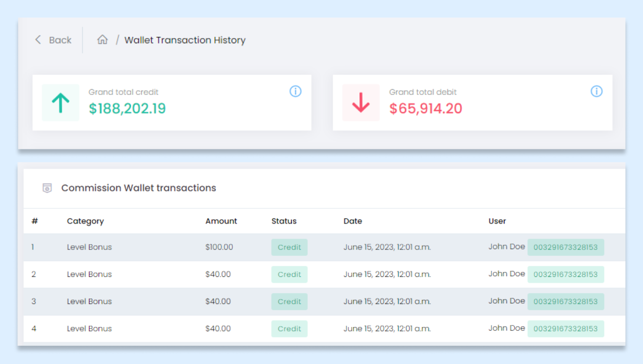Sort by the Date column header
Screen dimensions: 643x364
click(x=353, y=221)
